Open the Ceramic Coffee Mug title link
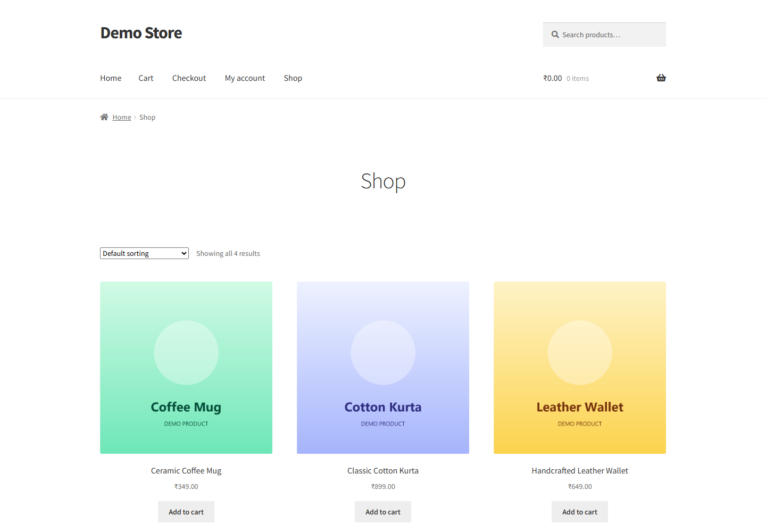 pos(186,471)
